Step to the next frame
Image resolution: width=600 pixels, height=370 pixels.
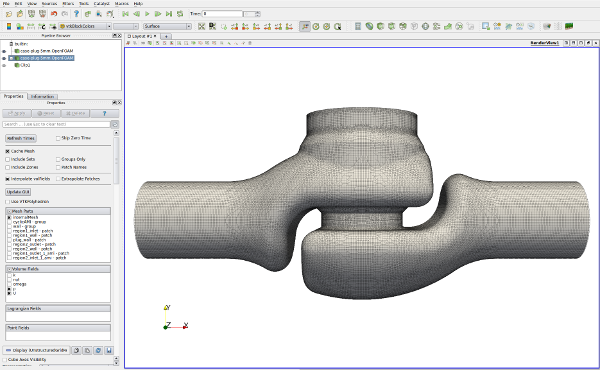click(158, 14)
